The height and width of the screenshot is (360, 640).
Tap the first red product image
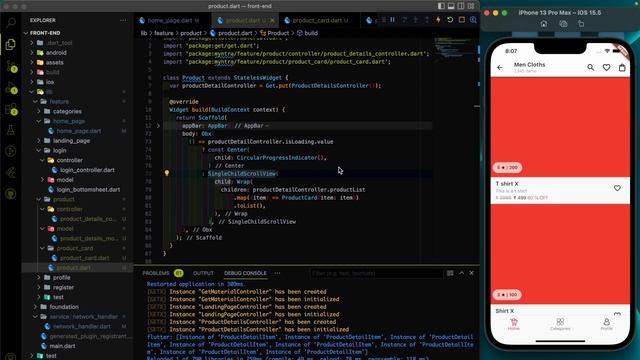(560, 127)
